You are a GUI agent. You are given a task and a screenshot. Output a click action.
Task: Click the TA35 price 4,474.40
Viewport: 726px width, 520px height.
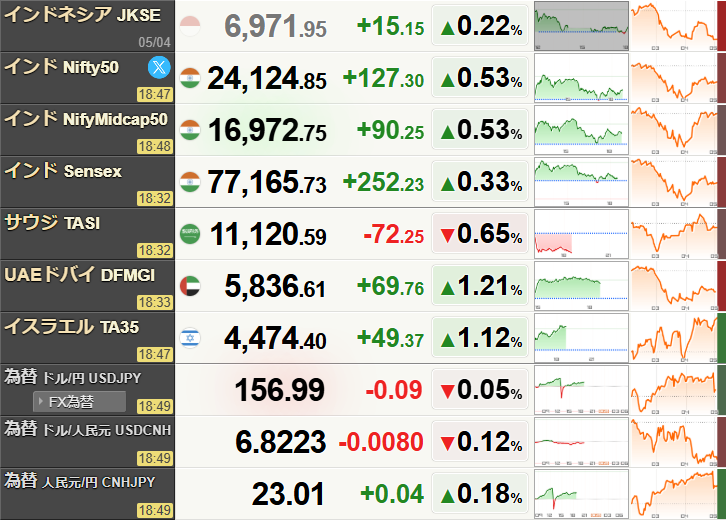pyautogui.click(x=275, y=338)
